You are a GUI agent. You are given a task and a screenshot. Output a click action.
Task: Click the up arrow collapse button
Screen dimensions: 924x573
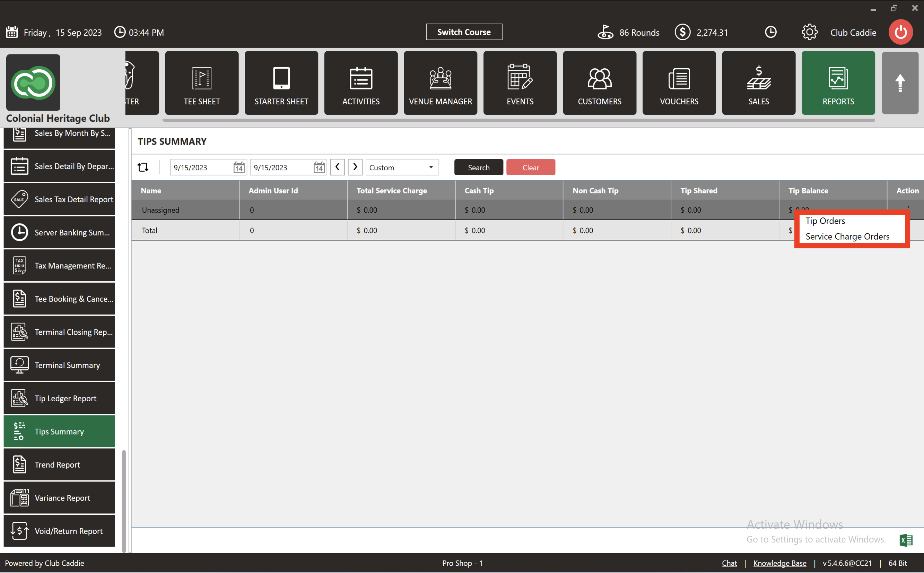point(900,83)
